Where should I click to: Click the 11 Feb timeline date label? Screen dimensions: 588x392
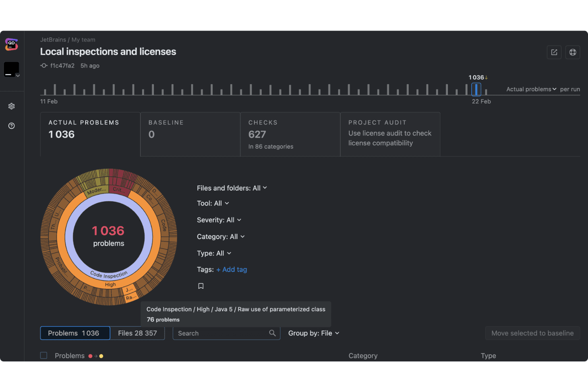coord(49,101)
